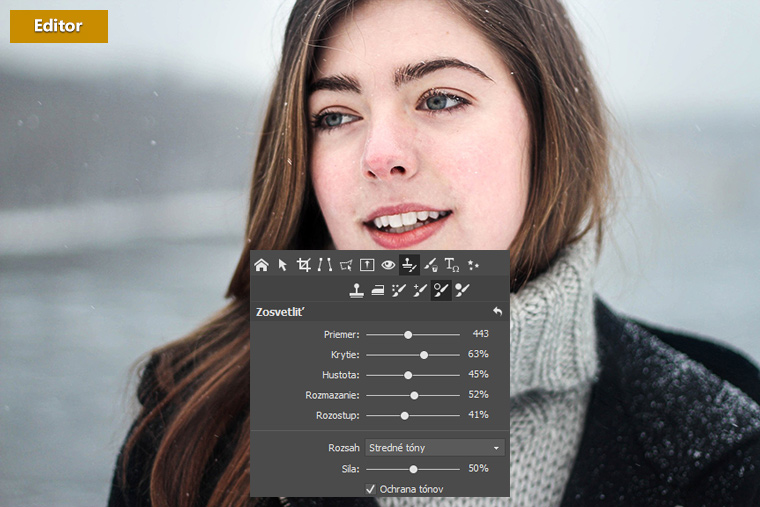Screen dimensions: 760x507
Task: Click the Rozostup slider handle
Action: coord(405,416)
